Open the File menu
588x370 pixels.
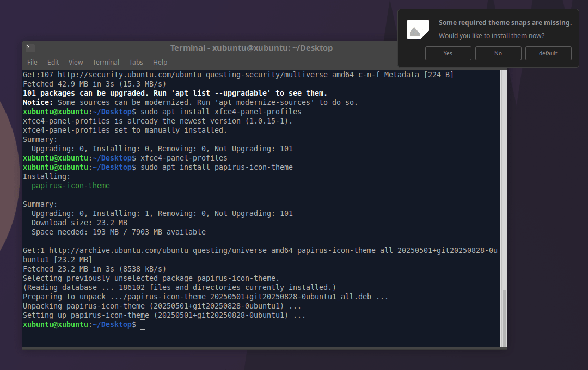coord(32,62)
